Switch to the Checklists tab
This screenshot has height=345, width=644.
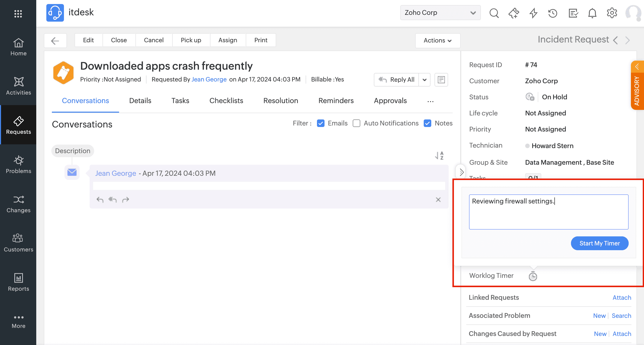pyautogui.click(x=226, y=101)
